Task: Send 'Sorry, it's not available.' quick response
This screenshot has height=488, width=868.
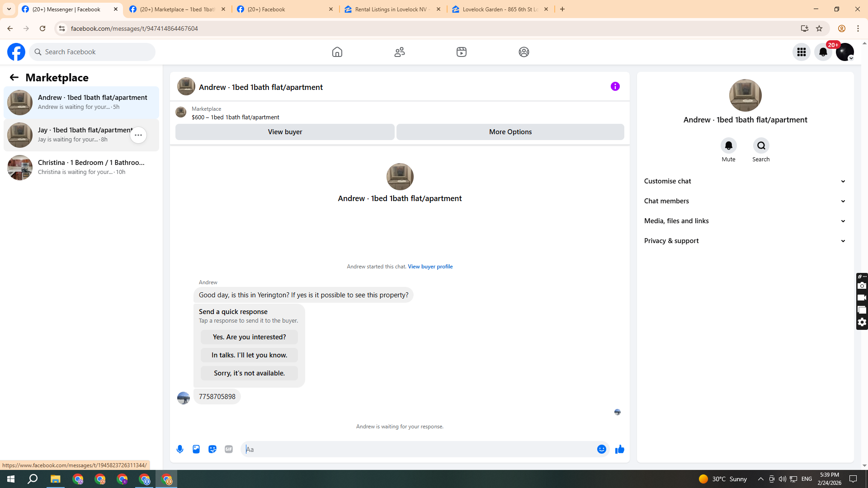Action: pyautogui.click(x=249, y=373)
